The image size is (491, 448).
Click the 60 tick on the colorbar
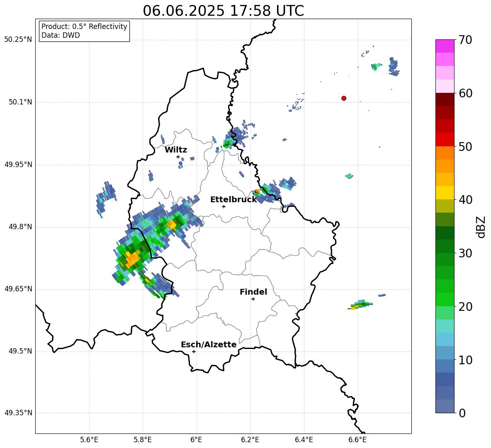465,93
